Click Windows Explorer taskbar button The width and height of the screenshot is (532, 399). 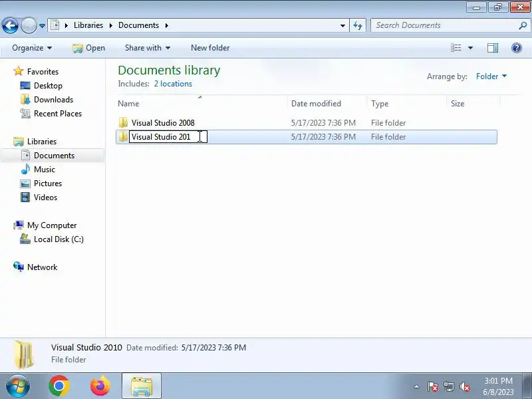point(142,386)
